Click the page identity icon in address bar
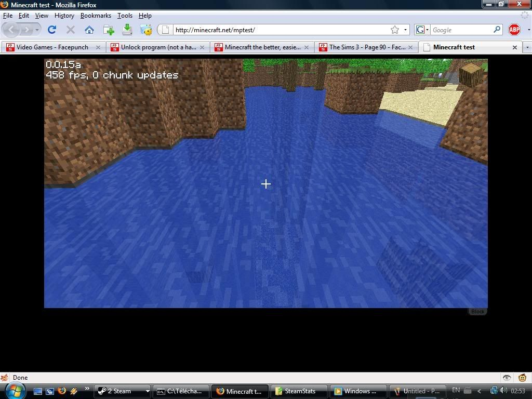This screenshot has width=532, height=399. [x=165, y=30]
